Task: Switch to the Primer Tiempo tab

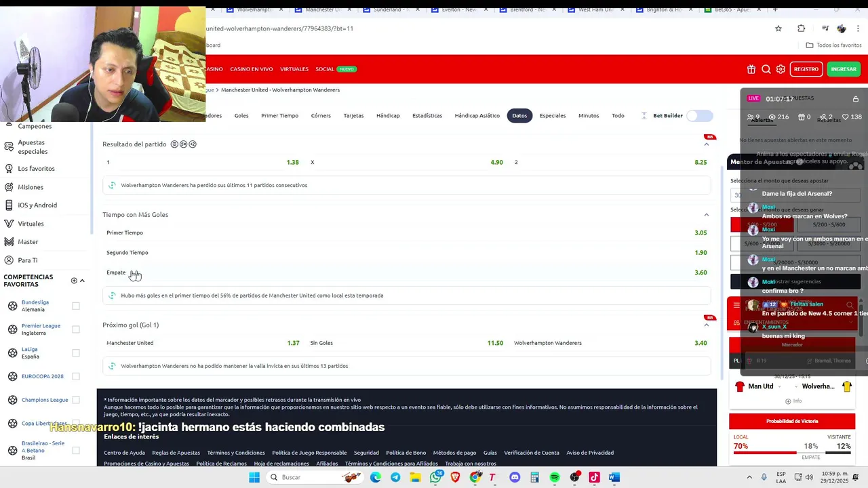Action: [279, 116]
